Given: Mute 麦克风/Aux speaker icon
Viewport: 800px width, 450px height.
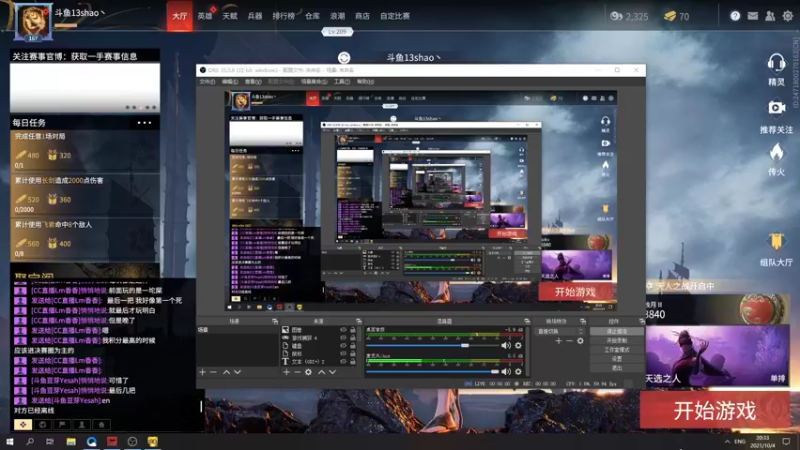Looking at the screenshot, I should click(506, 371).
